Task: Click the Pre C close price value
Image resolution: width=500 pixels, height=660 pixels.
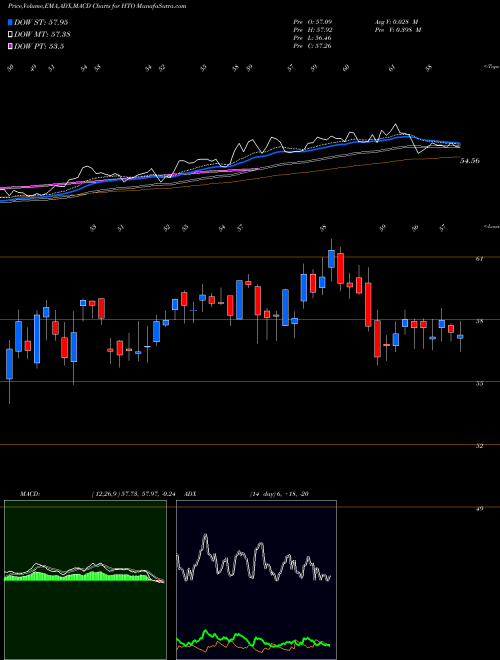Action: (313, 46)
